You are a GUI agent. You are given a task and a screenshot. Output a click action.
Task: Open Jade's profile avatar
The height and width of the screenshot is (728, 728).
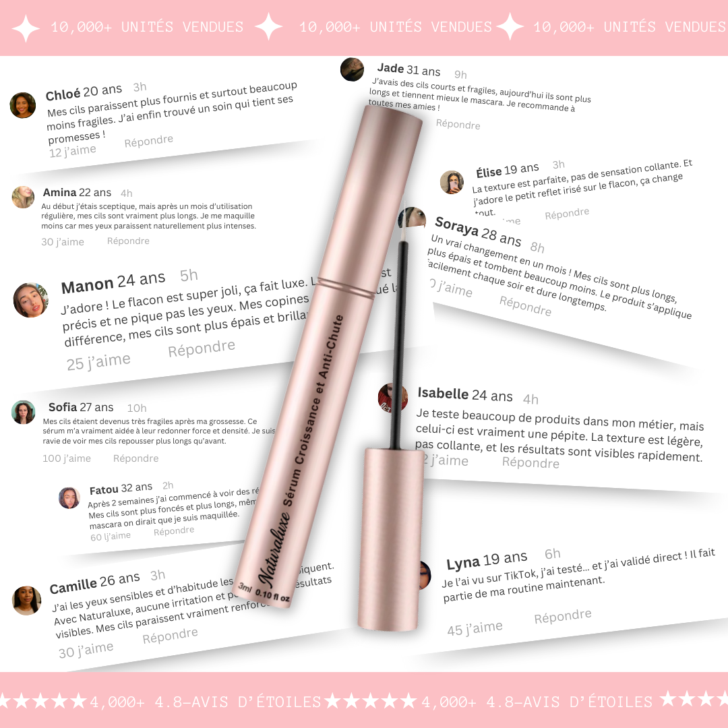(352, 69)
